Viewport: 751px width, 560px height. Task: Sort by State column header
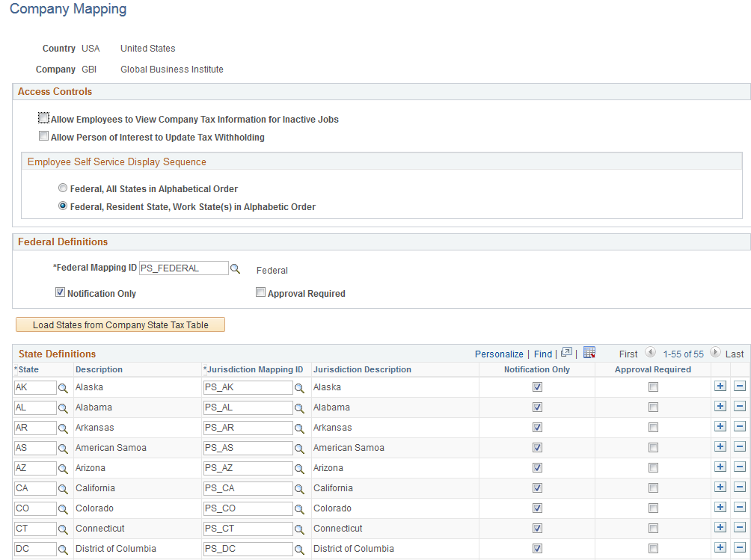[28, 369]
